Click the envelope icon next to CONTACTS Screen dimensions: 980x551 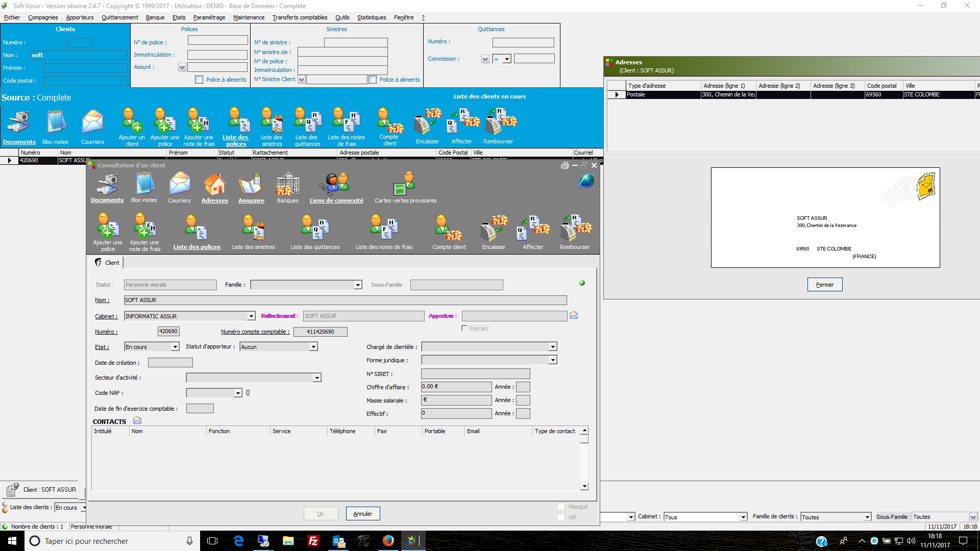point(137,420)
